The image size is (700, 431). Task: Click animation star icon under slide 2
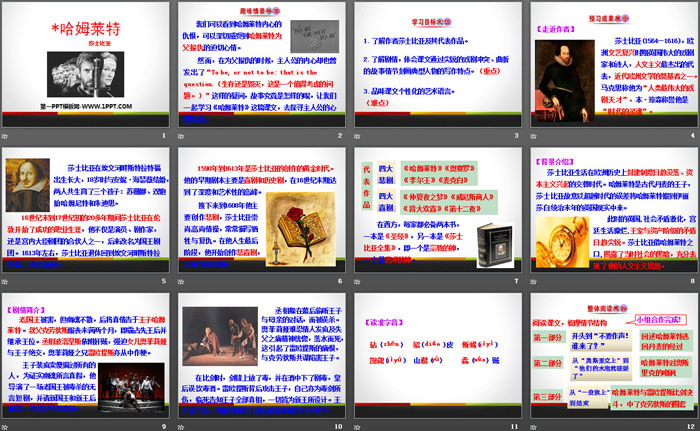pyautogui.click(x=181, y=136)
